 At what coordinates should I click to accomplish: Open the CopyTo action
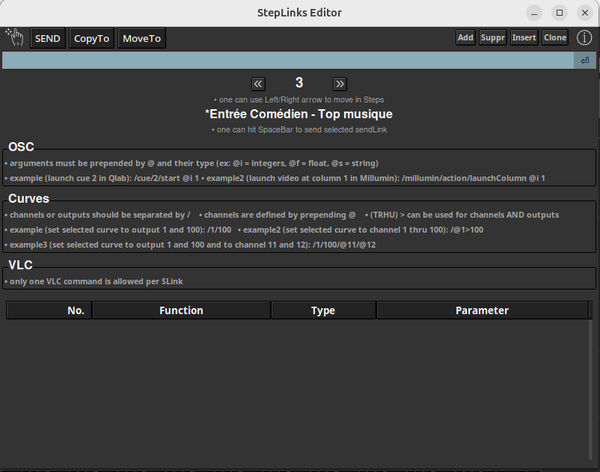(91, 38)
